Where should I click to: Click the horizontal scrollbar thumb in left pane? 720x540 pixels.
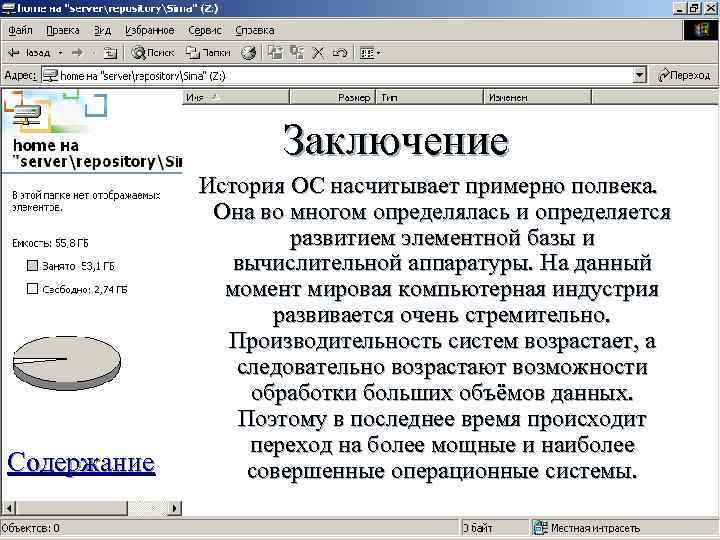(x=72, y=508)
